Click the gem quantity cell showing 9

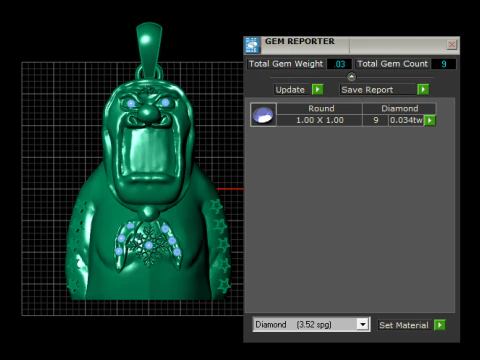pyautogui.click(x=376, y=120)
